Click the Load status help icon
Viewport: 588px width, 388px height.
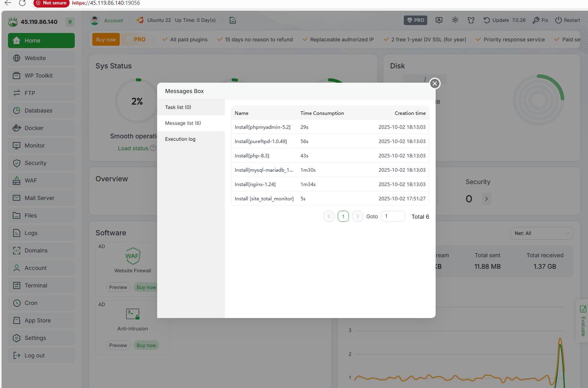[x=153, y=148]
